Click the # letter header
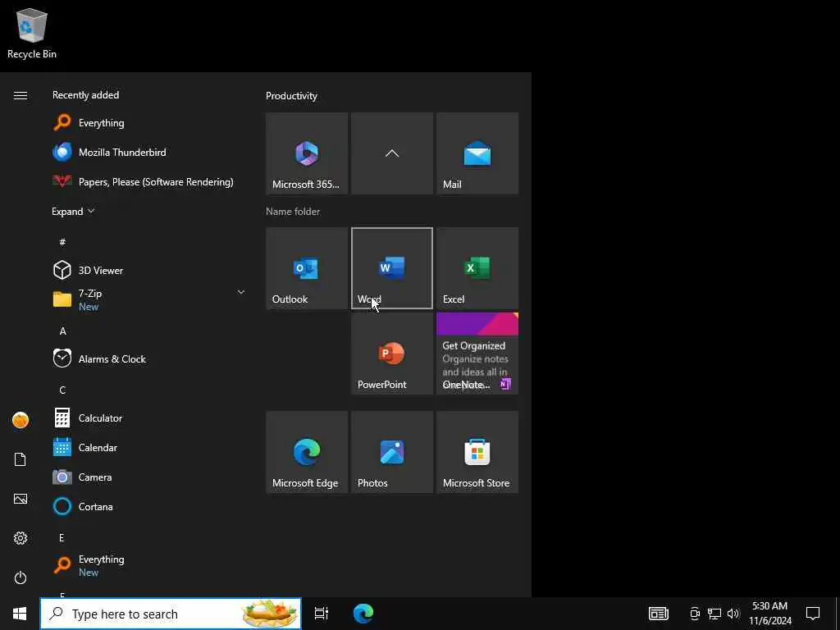 [x=62, y=242]
